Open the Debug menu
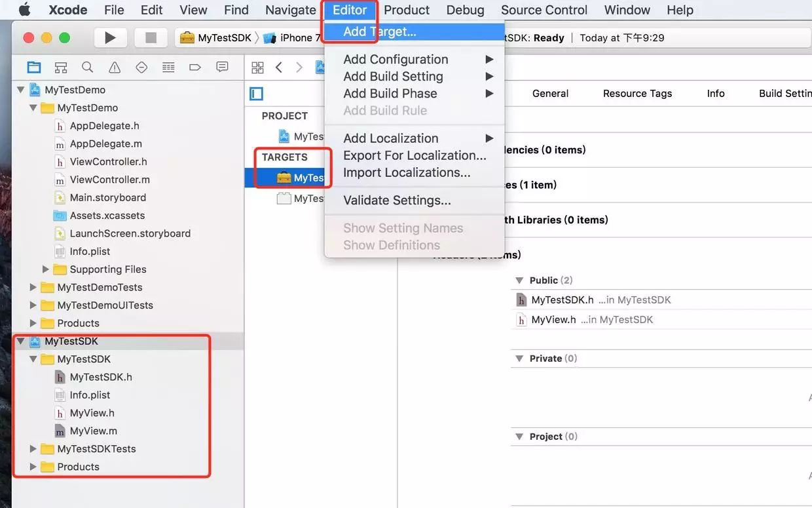This screenshot has width=812, height=508. (465, 10)
